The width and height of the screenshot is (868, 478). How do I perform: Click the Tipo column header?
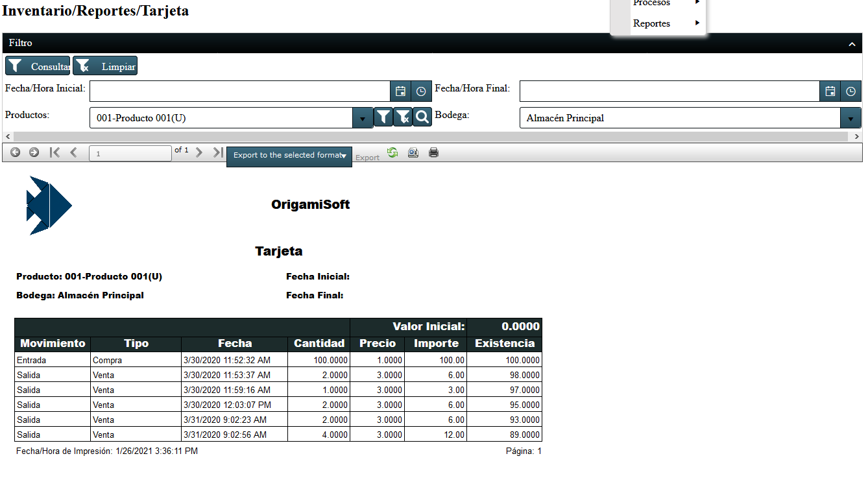[x=136, y=344]
